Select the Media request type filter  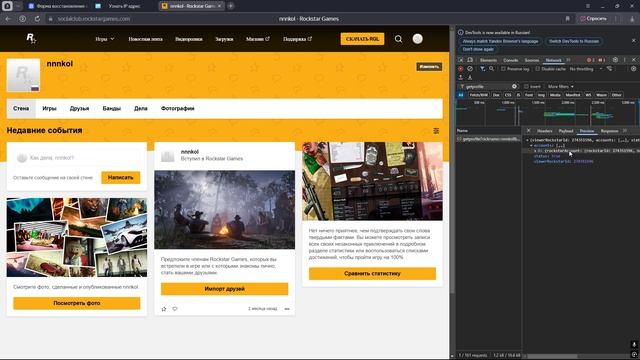(555, 95)
